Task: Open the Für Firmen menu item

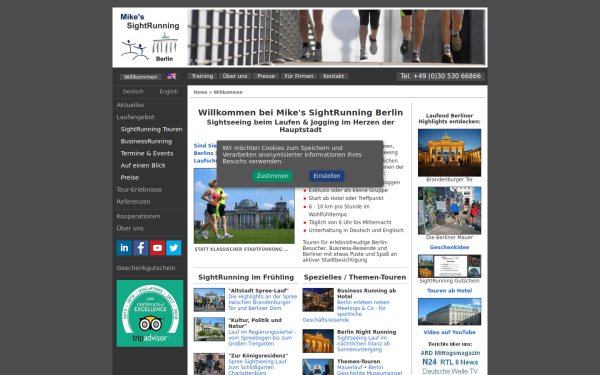Action: (299, 76)
